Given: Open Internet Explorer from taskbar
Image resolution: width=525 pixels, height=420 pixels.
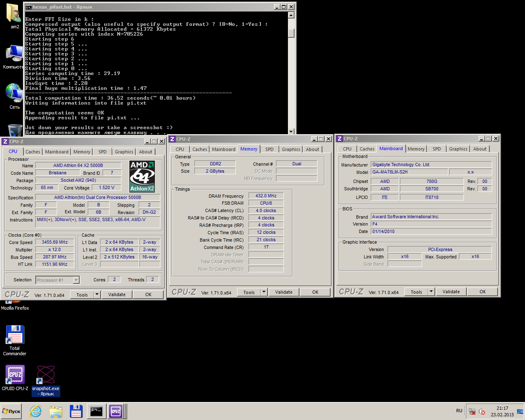Looking at the screenshot, I should click(x=36, y=411).
